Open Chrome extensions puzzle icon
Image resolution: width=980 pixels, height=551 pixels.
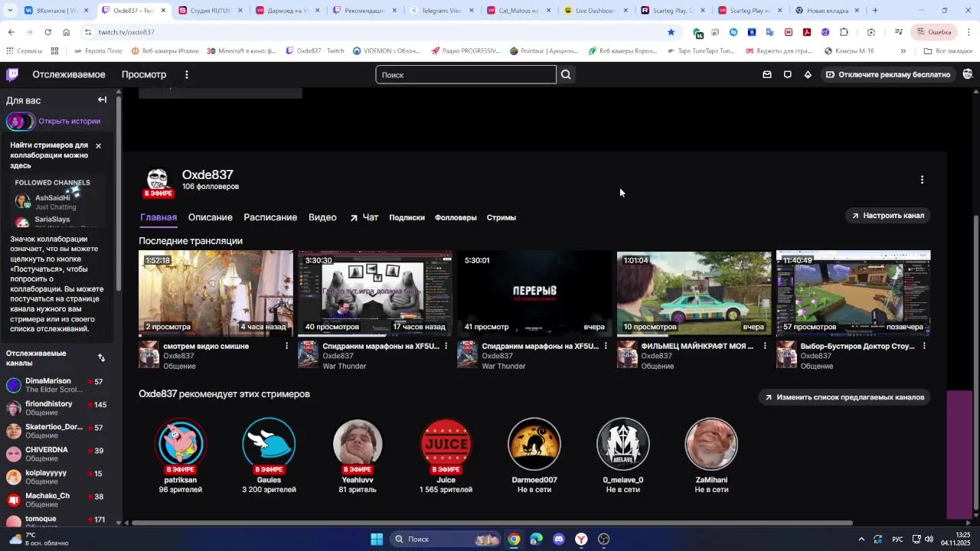[844, 32]
